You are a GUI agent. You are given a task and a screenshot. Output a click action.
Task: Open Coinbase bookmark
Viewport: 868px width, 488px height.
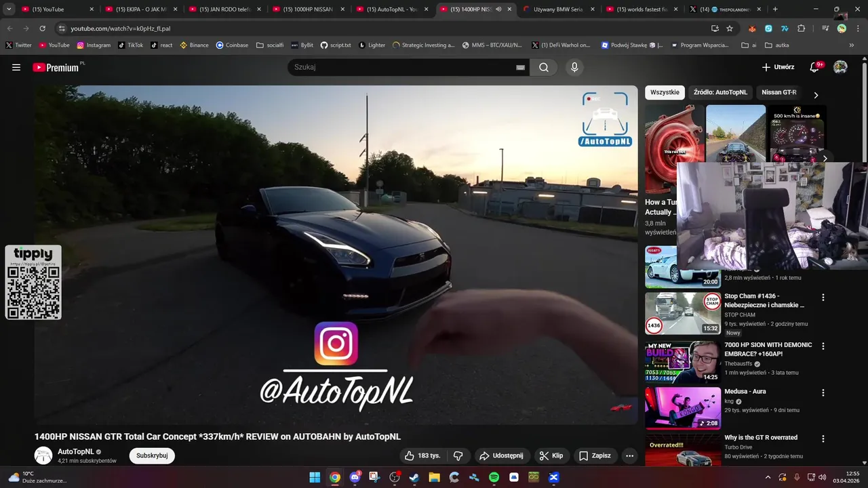point(232,45)
